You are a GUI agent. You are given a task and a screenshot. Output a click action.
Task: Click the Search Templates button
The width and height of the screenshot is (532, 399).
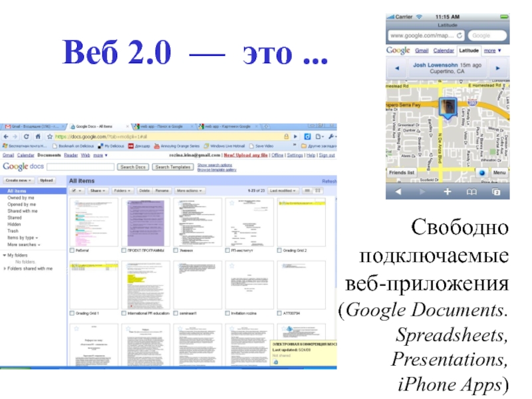(173, 167)
